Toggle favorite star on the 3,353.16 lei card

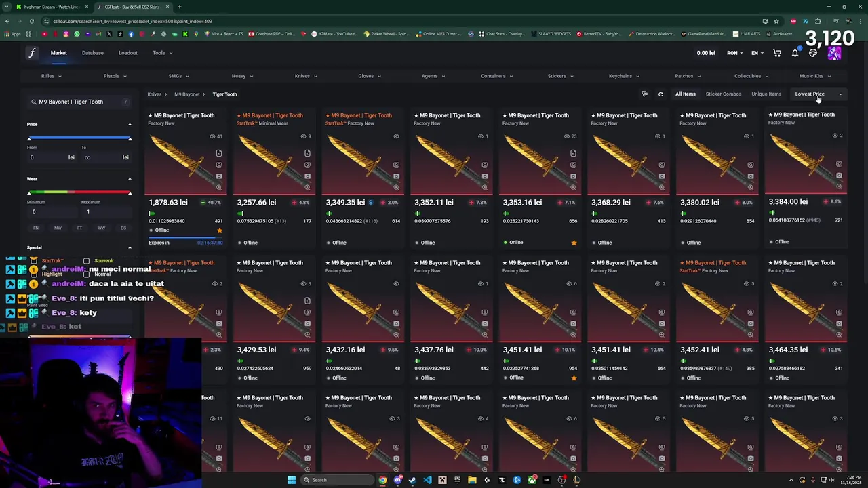coord(574,243)
